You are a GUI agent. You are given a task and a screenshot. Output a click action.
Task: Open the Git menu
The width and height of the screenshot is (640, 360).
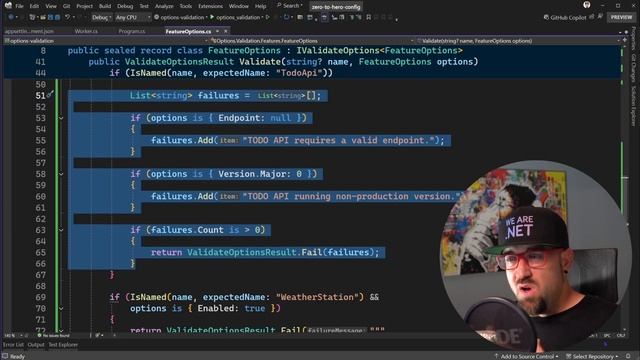[x=67, y=6]
